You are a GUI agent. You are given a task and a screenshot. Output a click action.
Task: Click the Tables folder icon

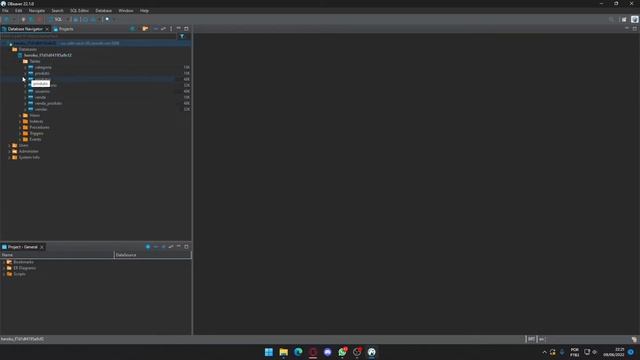pyautogui.click(x=25, y=61)
